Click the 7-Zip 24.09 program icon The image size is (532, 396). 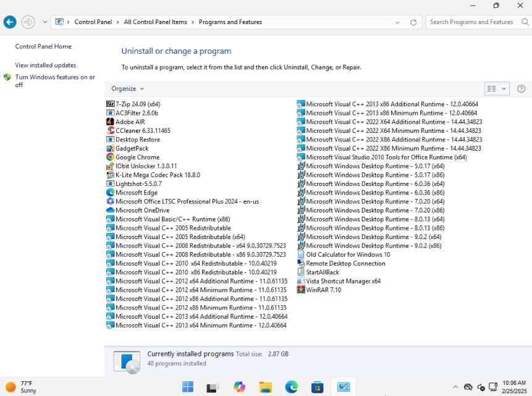click(110, 104)
